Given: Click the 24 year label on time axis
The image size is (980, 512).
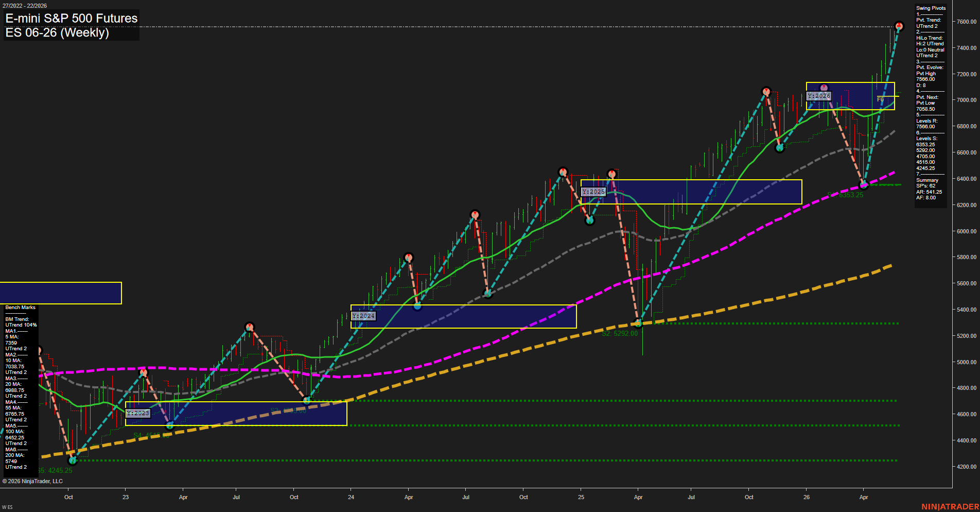Looking at the screenshot, I should click(x=351, y=498).
